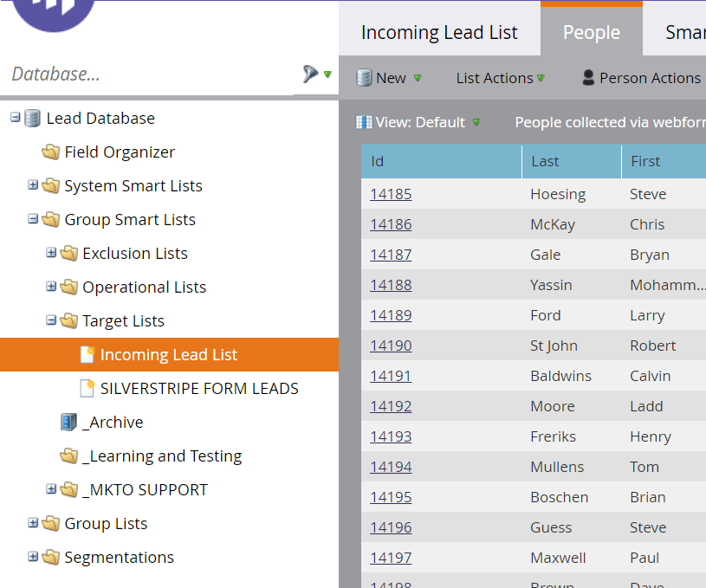The width and height of the screenshot is (706, 588).
Task: Open lead ID 14186 link
Action: coord(391,224)
